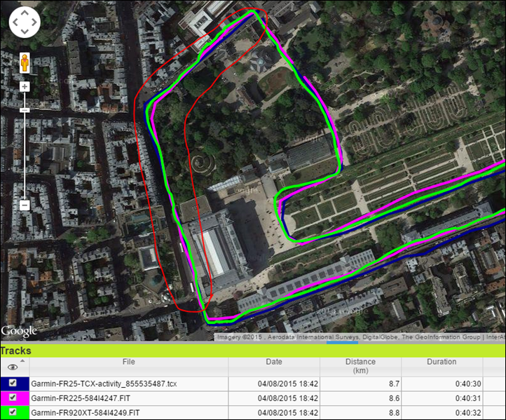Pan the map right with the arrow
The height and width of the screenshot is (420, 506).
tap(35, 24)
